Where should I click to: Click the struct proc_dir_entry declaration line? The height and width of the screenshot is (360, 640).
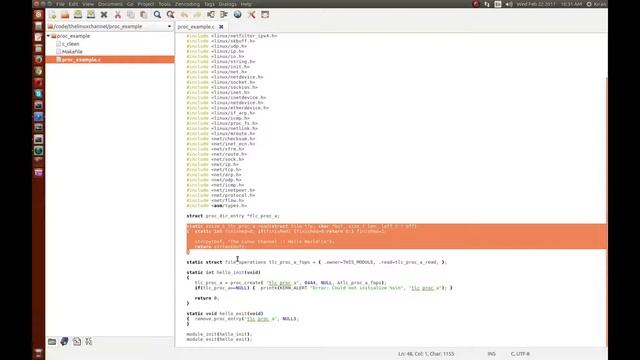pos(233,216)
